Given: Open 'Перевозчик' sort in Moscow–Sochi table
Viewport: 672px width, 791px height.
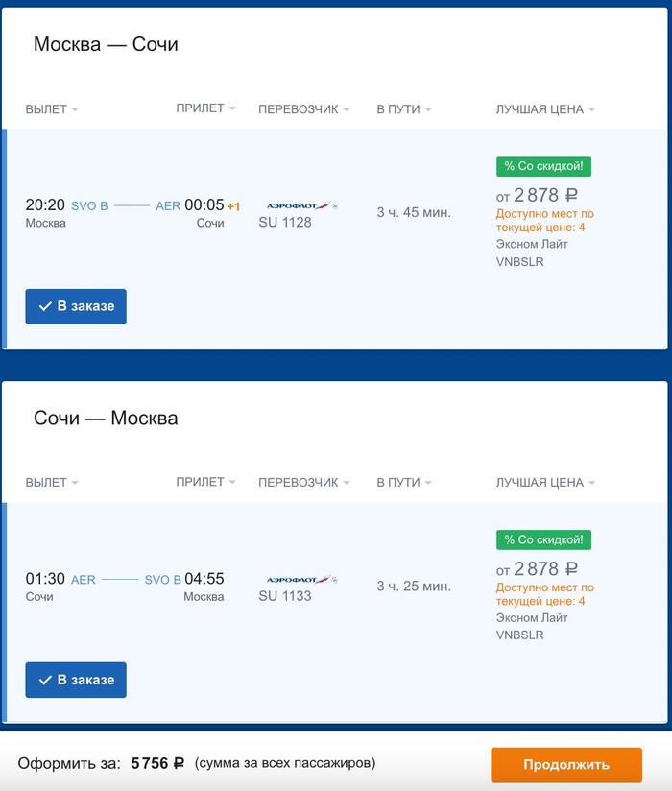Looking at the screenshot, I should [x=303, y=109].
